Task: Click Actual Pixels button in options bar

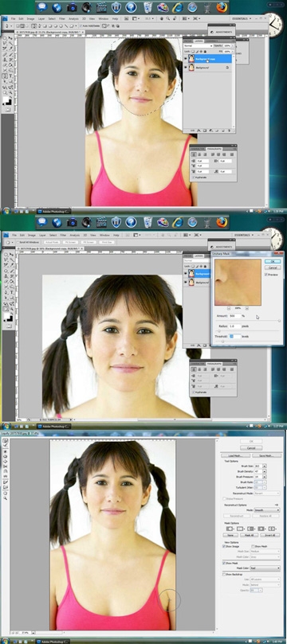Action: click(52, 242)
